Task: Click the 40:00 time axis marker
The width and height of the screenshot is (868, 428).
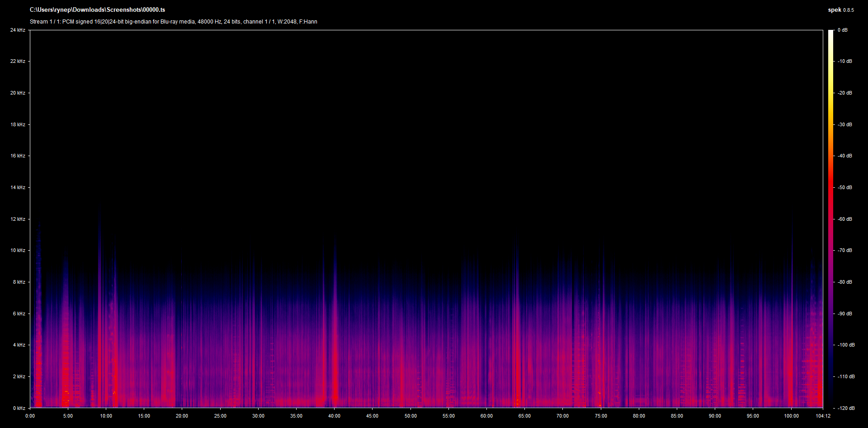Action: [x=334, y=416]
